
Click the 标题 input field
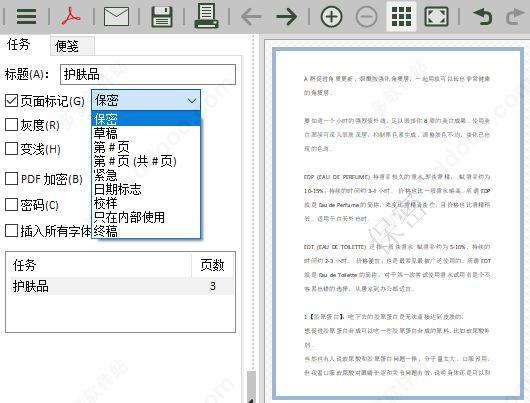148,74
